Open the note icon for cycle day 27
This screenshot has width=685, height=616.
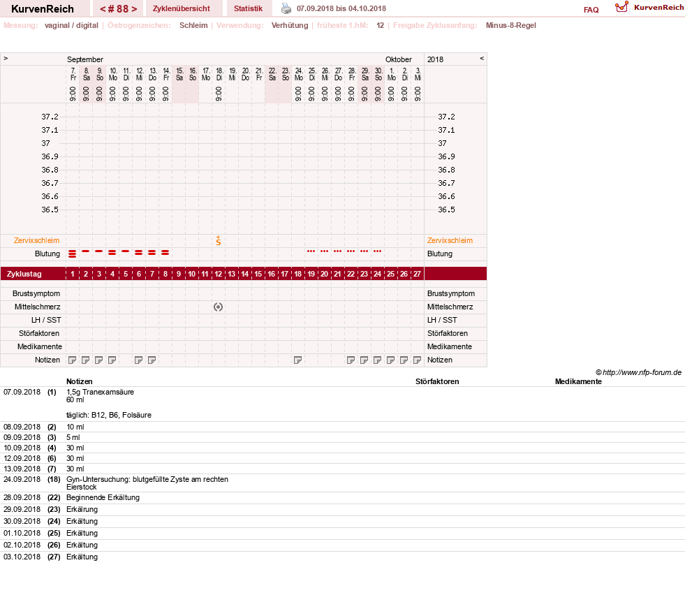coord(417,360)
